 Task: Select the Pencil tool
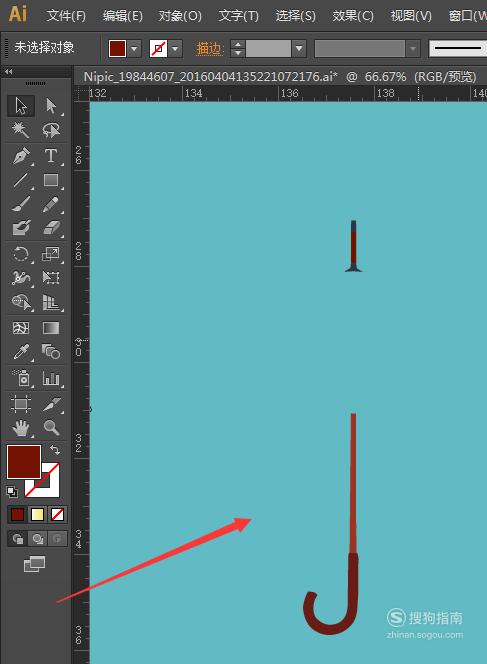point(51,204)
